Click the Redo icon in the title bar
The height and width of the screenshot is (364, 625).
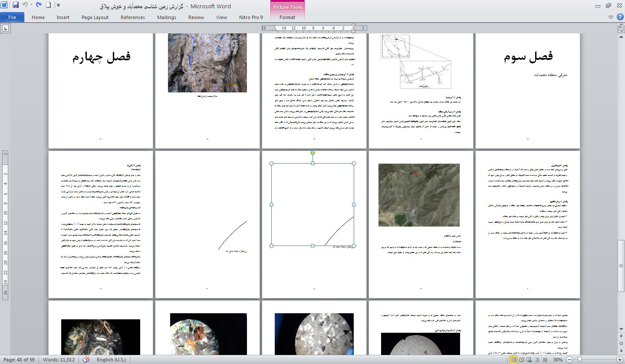tap(39, 6)
